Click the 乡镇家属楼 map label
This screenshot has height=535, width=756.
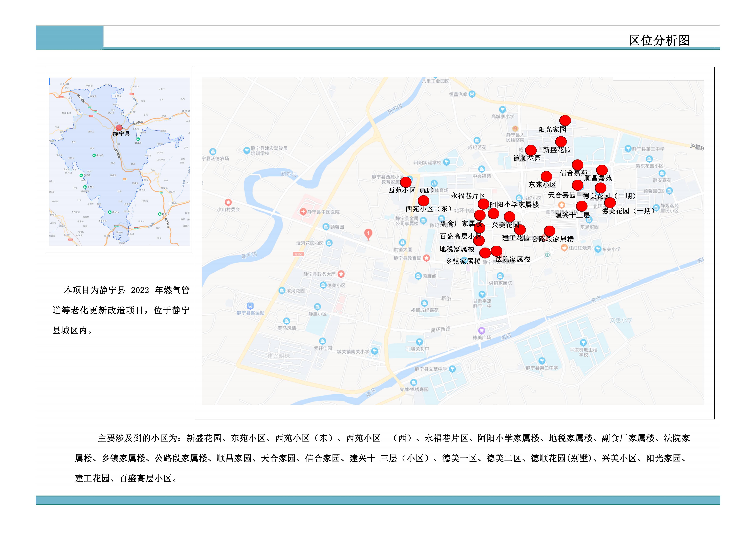[463, 262]
